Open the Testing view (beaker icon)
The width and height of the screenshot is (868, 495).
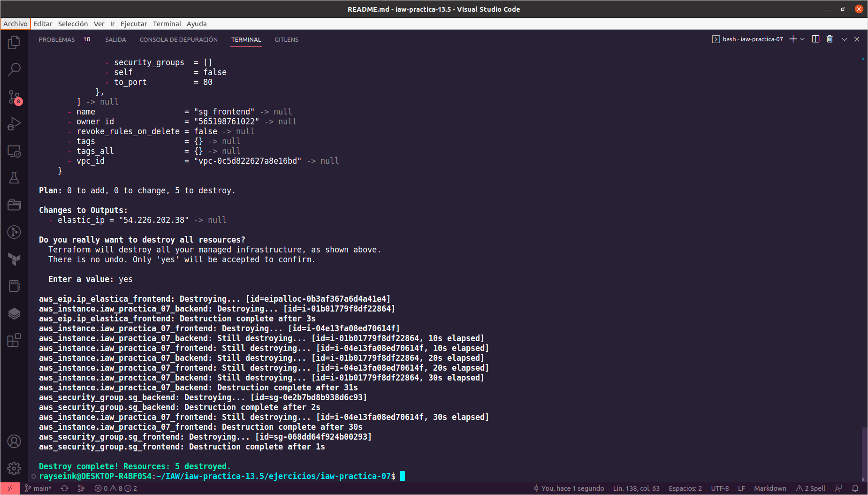coord(14,177)
